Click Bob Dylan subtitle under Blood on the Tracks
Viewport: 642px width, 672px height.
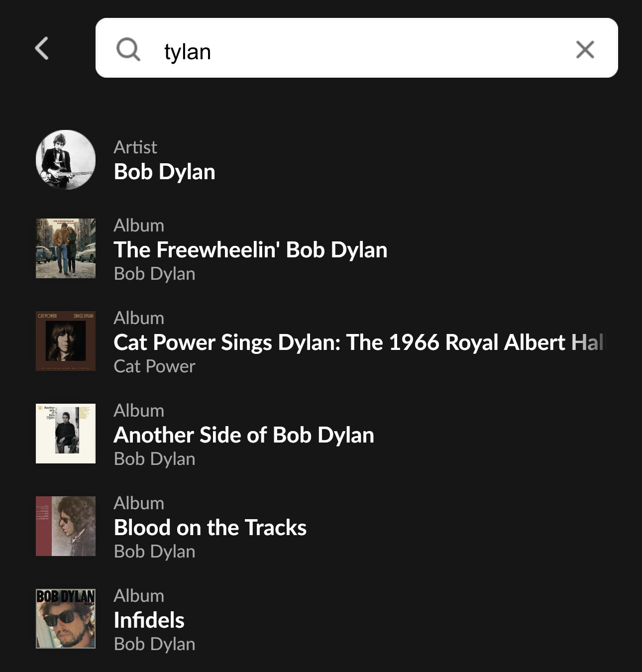click(154, 552)
